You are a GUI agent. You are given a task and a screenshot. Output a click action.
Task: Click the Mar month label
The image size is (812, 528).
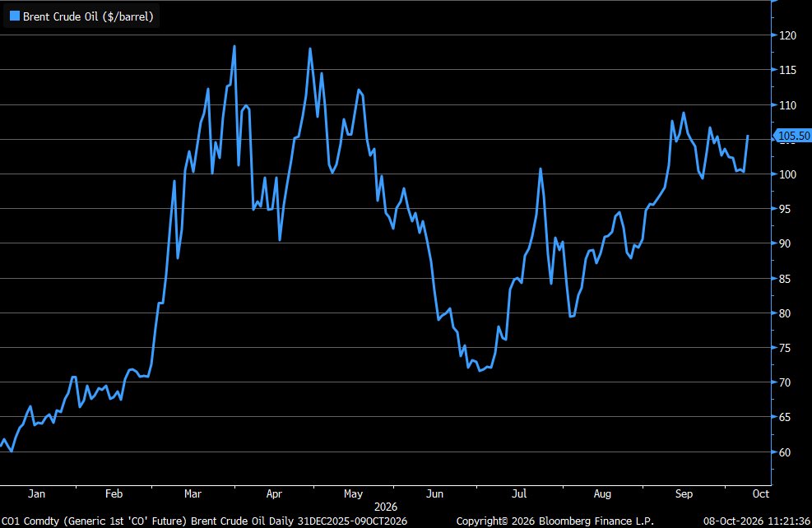(193, 493)
